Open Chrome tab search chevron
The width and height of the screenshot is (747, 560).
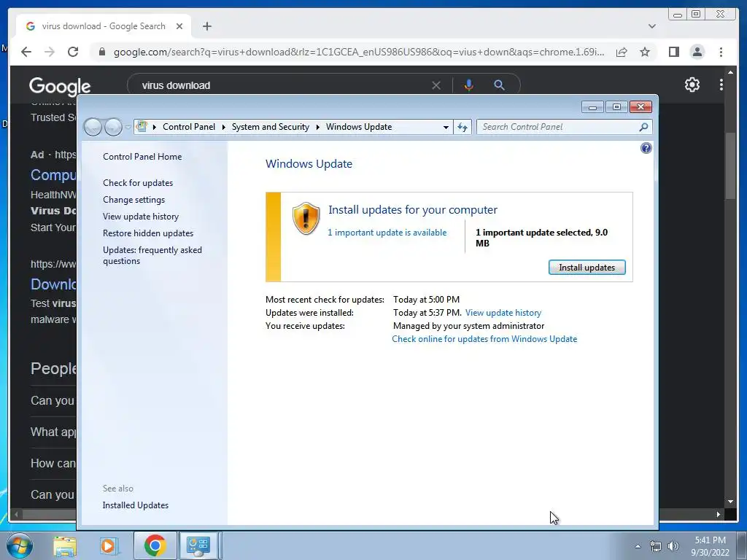click(651, 26)
